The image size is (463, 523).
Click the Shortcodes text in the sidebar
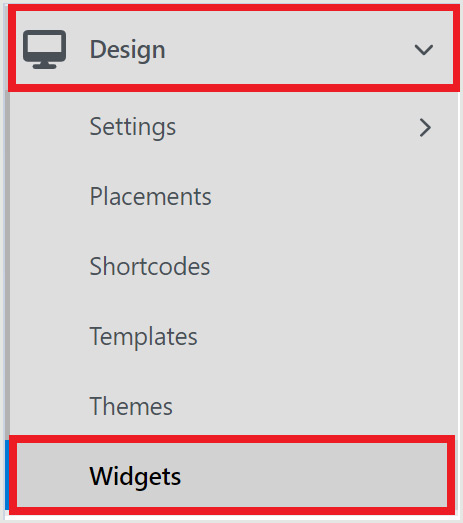[150, 267]
